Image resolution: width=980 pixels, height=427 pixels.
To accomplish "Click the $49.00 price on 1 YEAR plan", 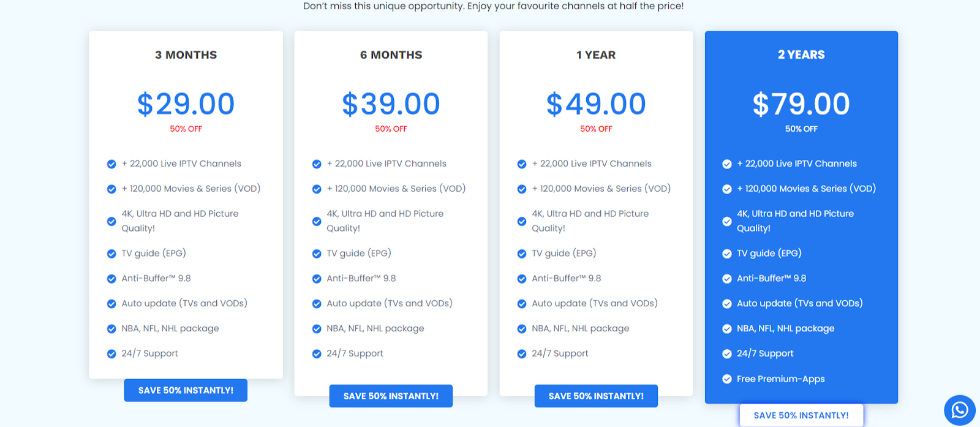I will (595, 104).
